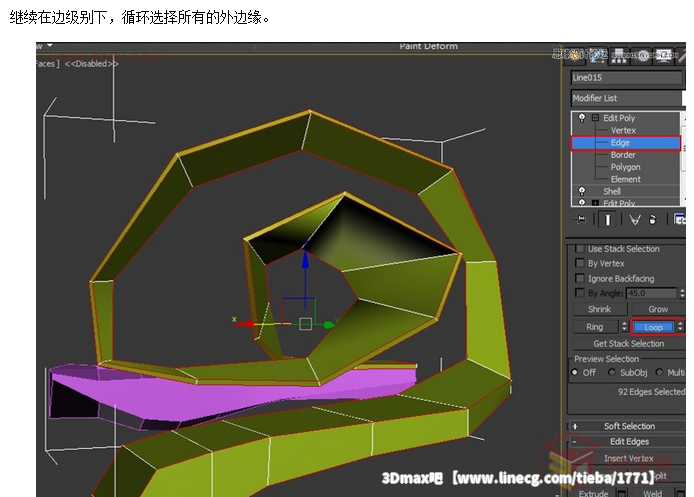Click the Grow selection button
The height and width of the screenshot is (497, 694).
658,309
